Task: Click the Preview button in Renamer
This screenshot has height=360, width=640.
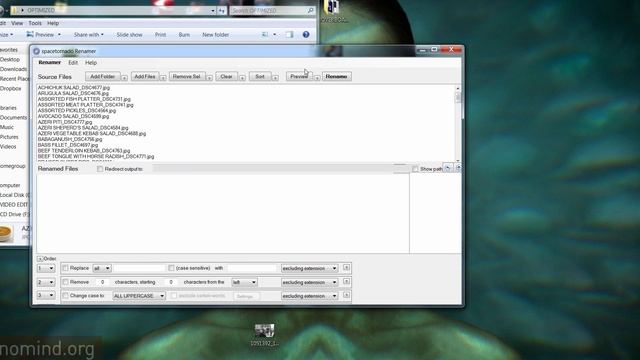Action: [299, 76]
